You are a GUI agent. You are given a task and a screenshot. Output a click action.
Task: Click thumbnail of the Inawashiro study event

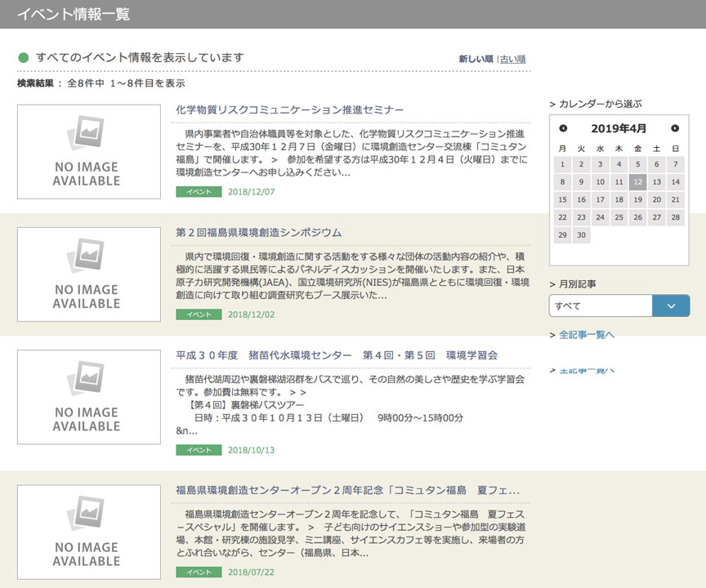pyautogui.click(x=89, y=397)
